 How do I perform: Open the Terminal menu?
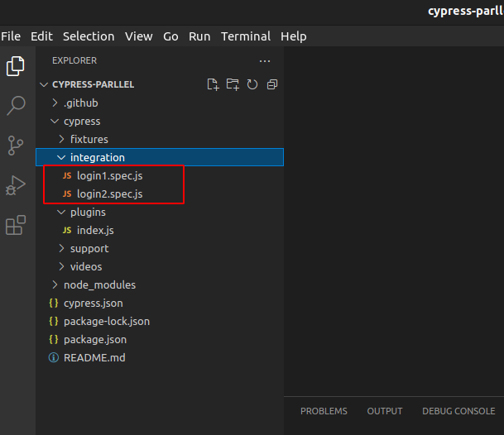(x=246, y=36)
